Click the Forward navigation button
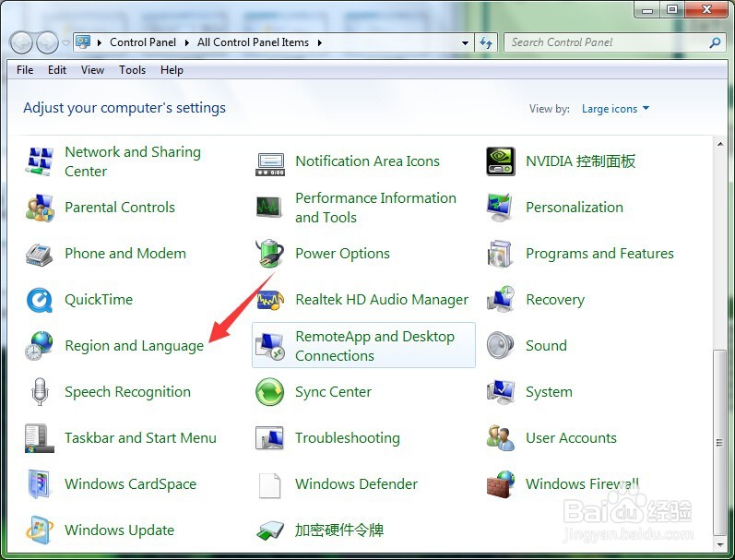Viewport: 735px width, 560px height. coord(47,42)
